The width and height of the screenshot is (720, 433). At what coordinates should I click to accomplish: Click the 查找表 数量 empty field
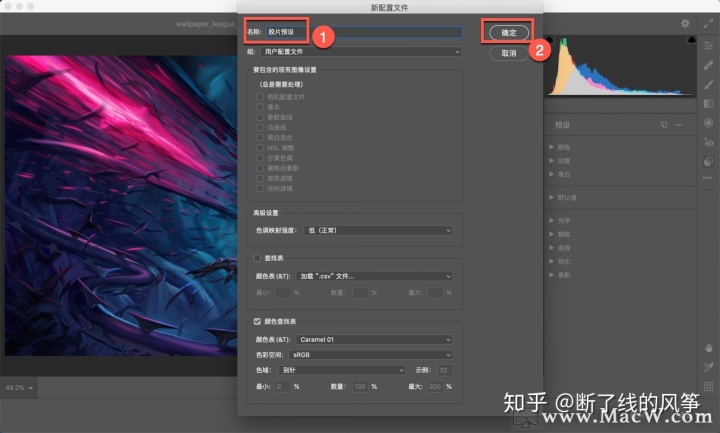coord(360,293)
